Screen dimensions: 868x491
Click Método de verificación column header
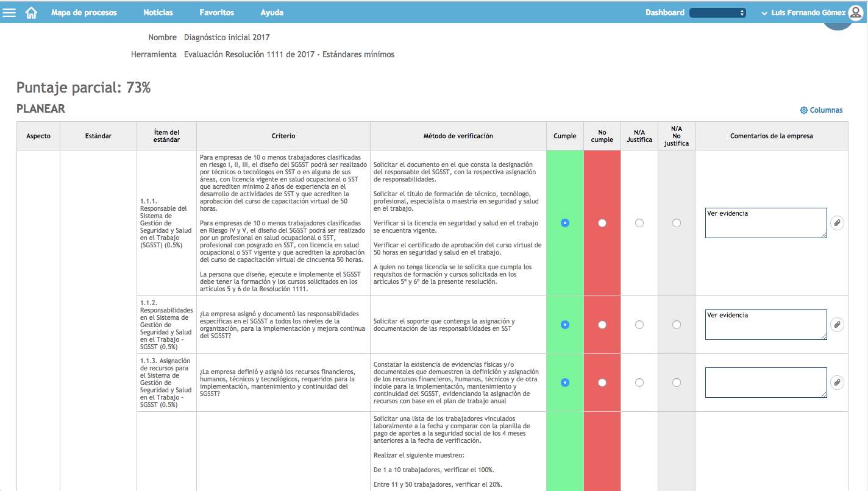[x=458, y=136]
